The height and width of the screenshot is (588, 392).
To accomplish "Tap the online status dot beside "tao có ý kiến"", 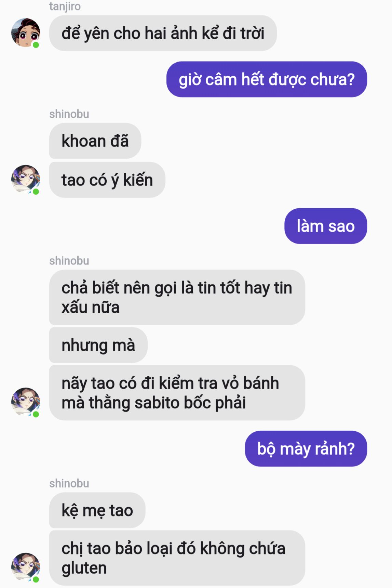I will coord(36,192).
